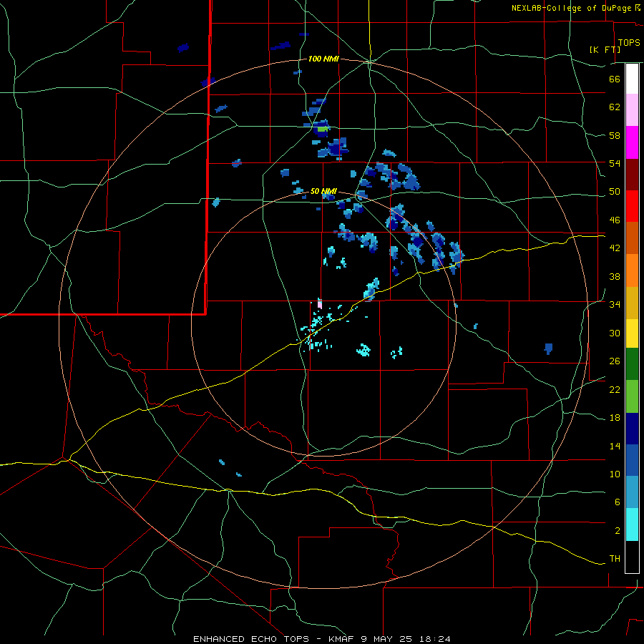Click the 22 legend value

coord(615,390)
